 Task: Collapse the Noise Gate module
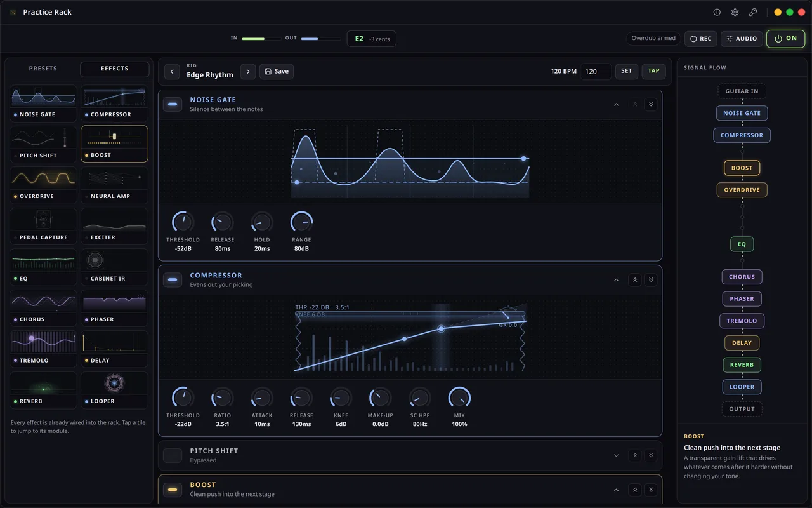[x=616, y=104]
